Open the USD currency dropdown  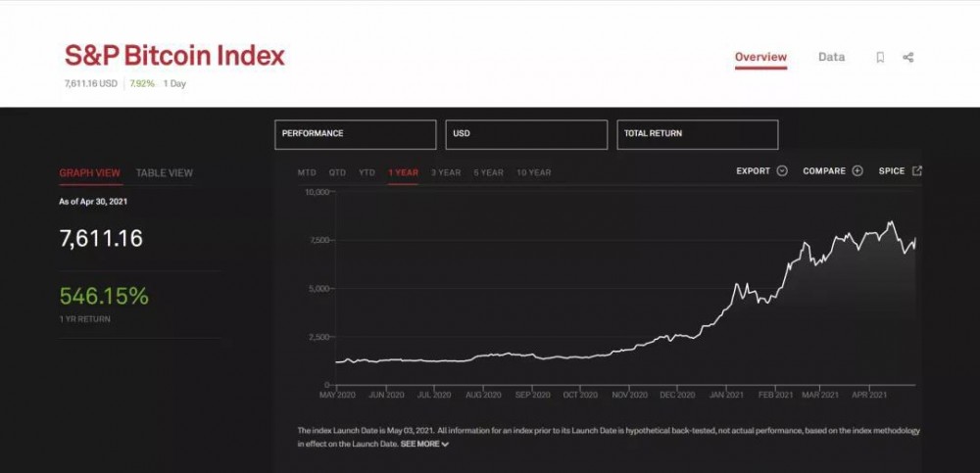tap(526, 134)
